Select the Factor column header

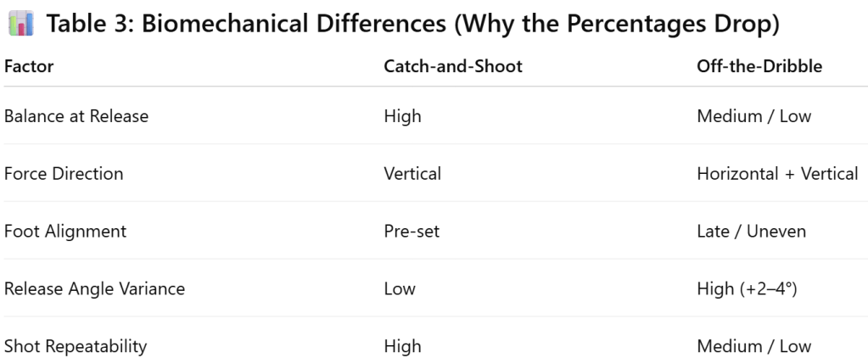(29, 66)
